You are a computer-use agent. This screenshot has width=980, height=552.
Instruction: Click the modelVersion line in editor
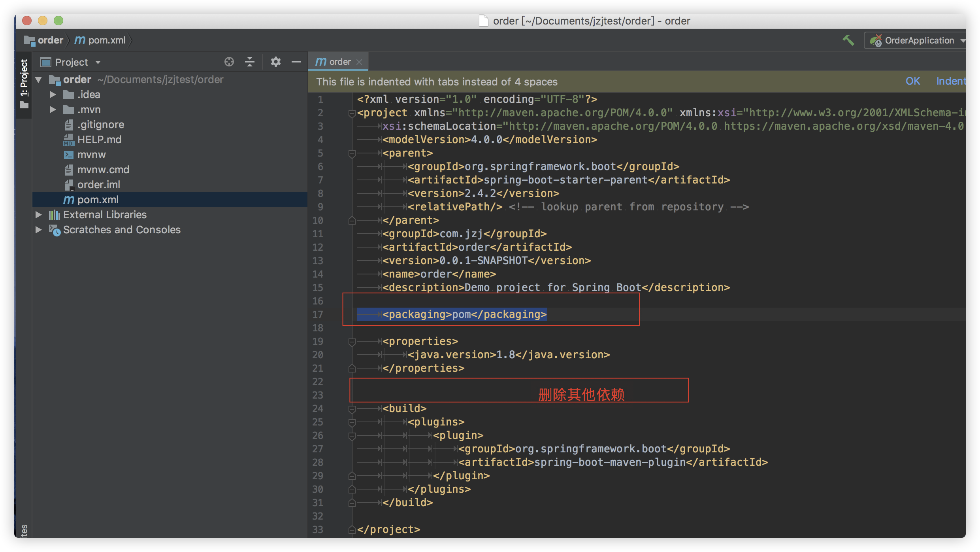[490, 140]
